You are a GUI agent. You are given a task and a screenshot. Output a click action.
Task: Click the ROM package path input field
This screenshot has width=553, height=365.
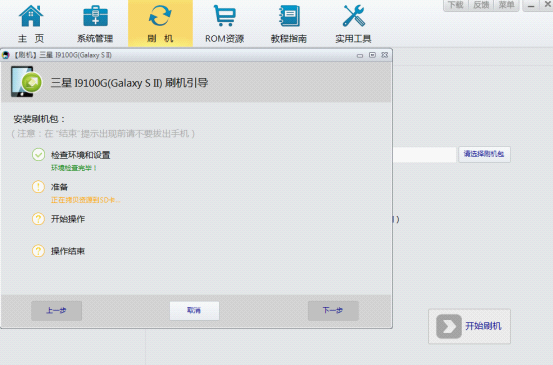coord(425,154)
